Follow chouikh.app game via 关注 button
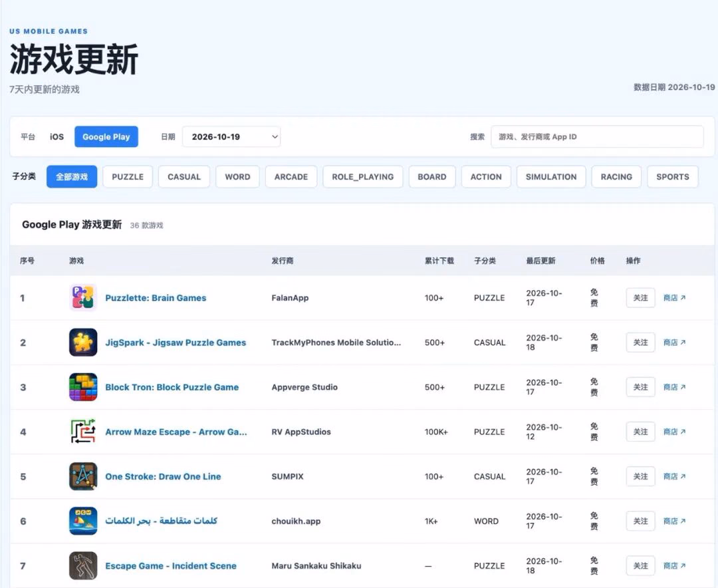Screen dimensions: 718x588 click(640, 521)
